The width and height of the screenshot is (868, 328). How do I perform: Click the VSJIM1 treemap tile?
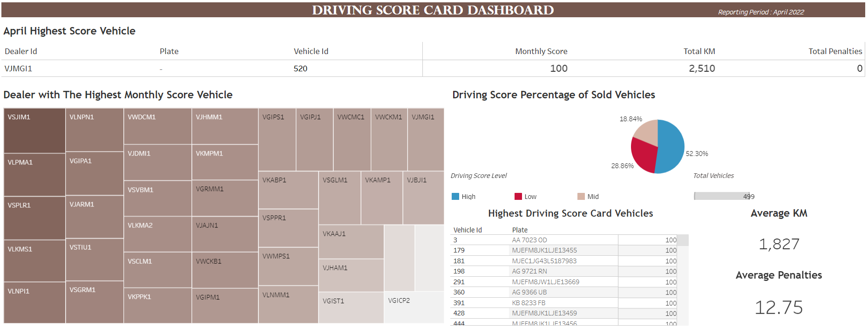tap(34, 131)
